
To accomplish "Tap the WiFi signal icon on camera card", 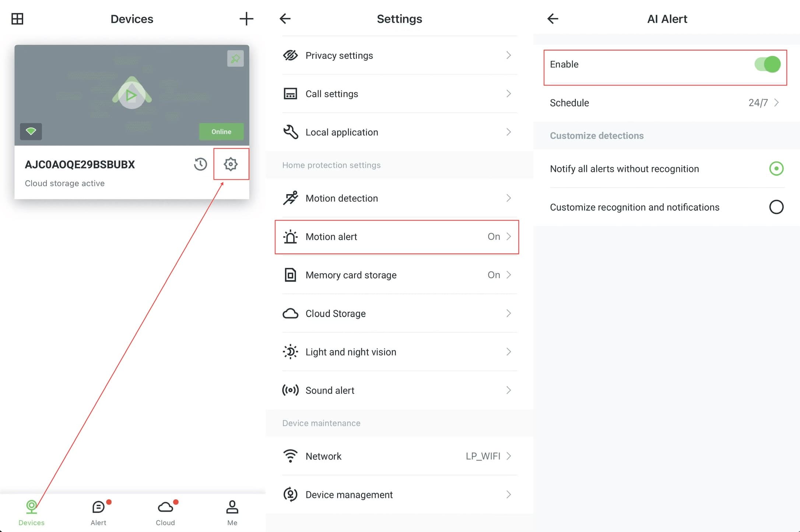I will coord(31,131).
